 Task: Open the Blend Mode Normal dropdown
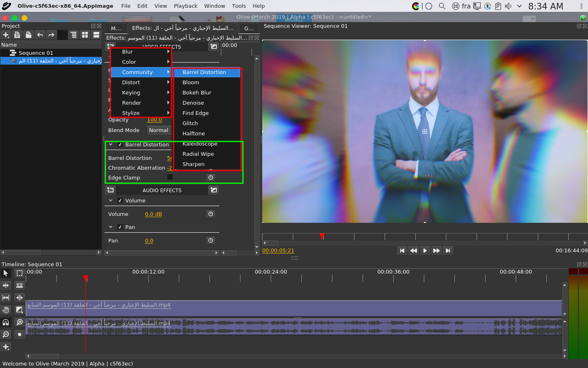pyautogui.click(x=159, y=130)
